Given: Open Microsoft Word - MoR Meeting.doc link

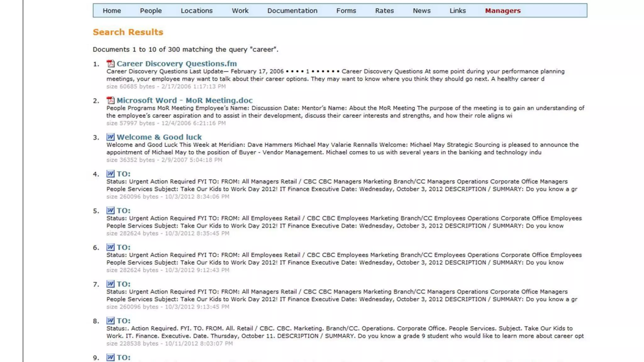Looking at the screenshot, I should click(184, 101).
